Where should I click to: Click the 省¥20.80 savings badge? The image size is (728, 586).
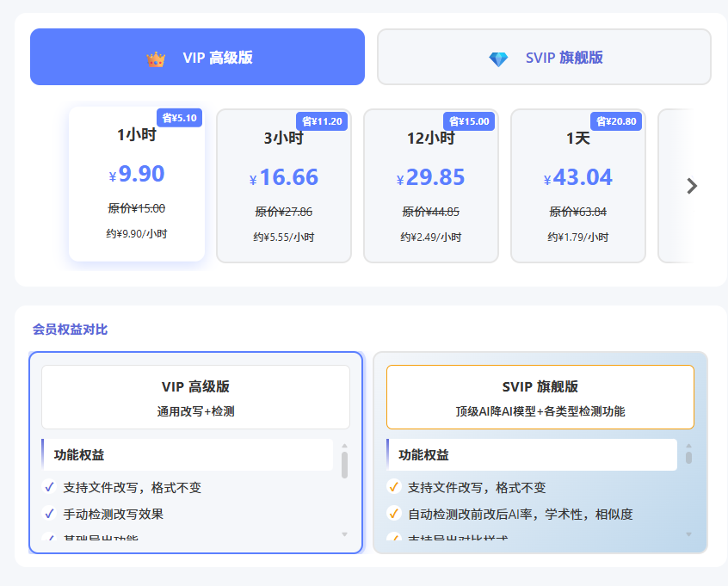617,121
